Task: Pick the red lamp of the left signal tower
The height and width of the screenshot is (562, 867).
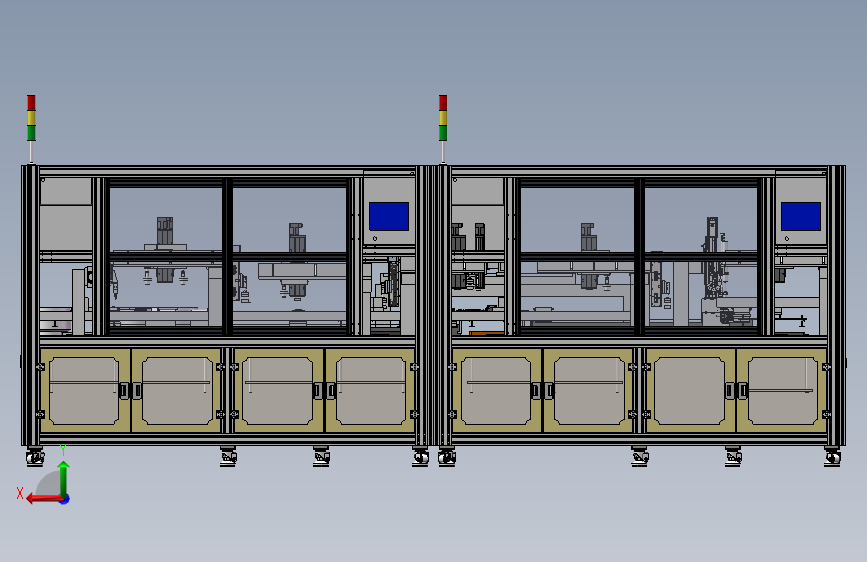Action: 31,102
